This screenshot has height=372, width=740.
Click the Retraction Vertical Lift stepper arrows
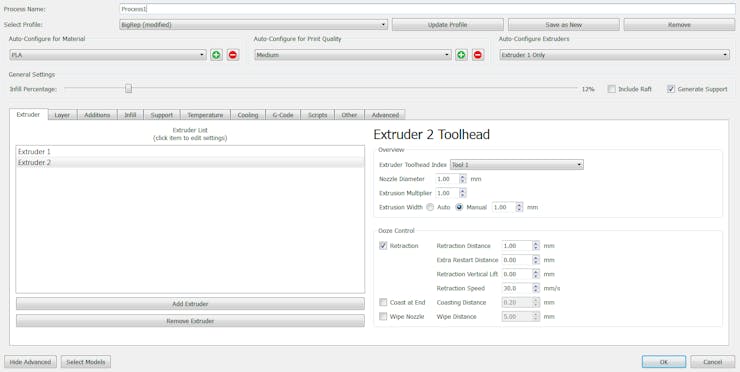click(x=536, y=274)
